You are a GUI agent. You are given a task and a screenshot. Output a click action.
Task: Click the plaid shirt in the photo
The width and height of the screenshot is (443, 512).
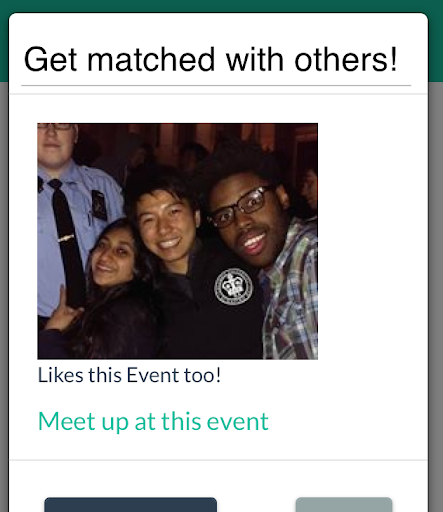pyautogui.click(x=290, y=290)
